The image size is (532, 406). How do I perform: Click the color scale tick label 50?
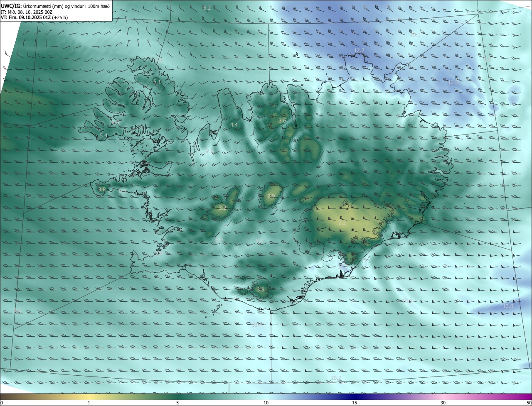click(529, 403)
